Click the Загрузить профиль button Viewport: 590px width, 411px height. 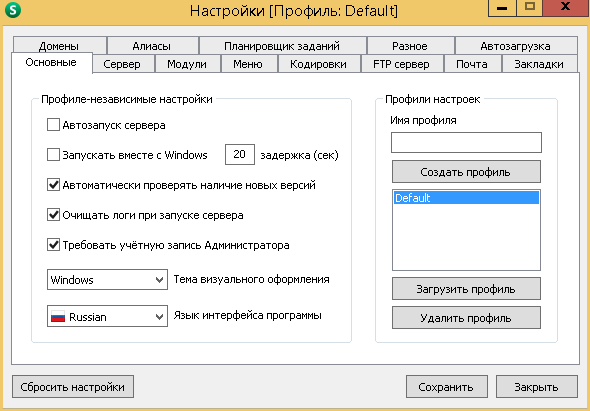click(x=466, y=289)
